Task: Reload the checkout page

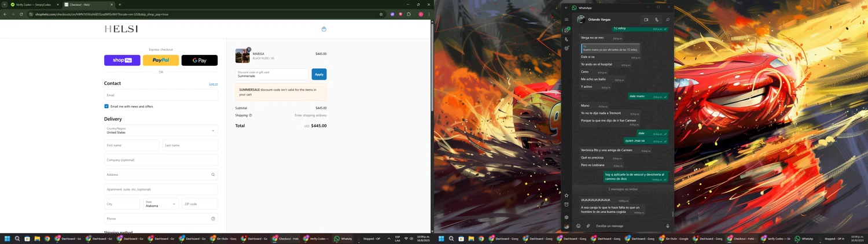Action: coord(21,14)
